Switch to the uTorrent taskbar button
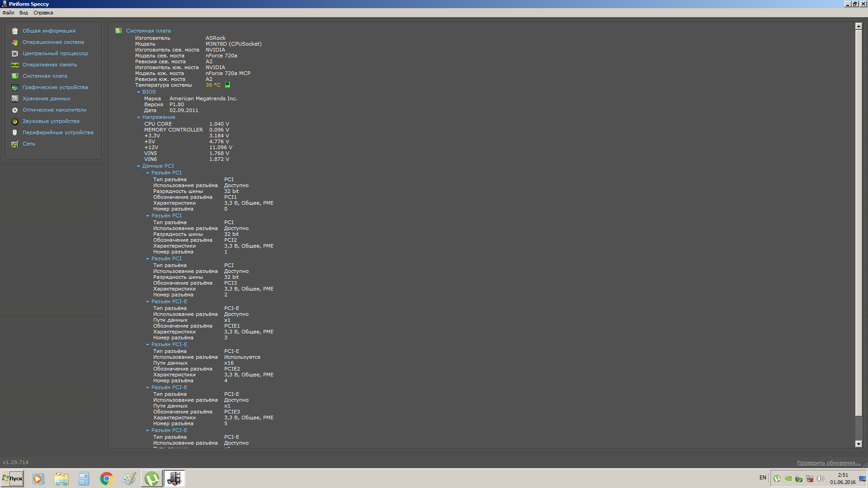The height and width of the screenshot is (488, 868). pos(152,479)
